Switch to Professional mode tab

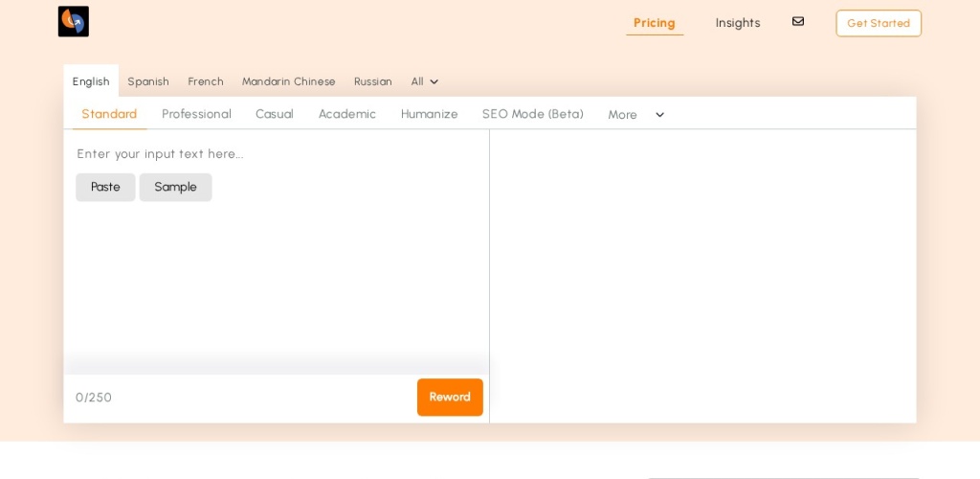196,114
